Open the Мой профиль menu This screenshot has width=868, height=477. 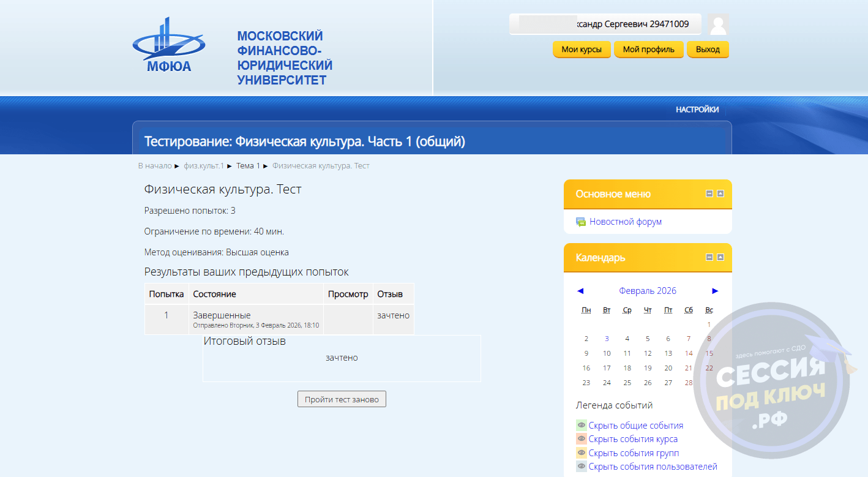(x=648, y=50)
